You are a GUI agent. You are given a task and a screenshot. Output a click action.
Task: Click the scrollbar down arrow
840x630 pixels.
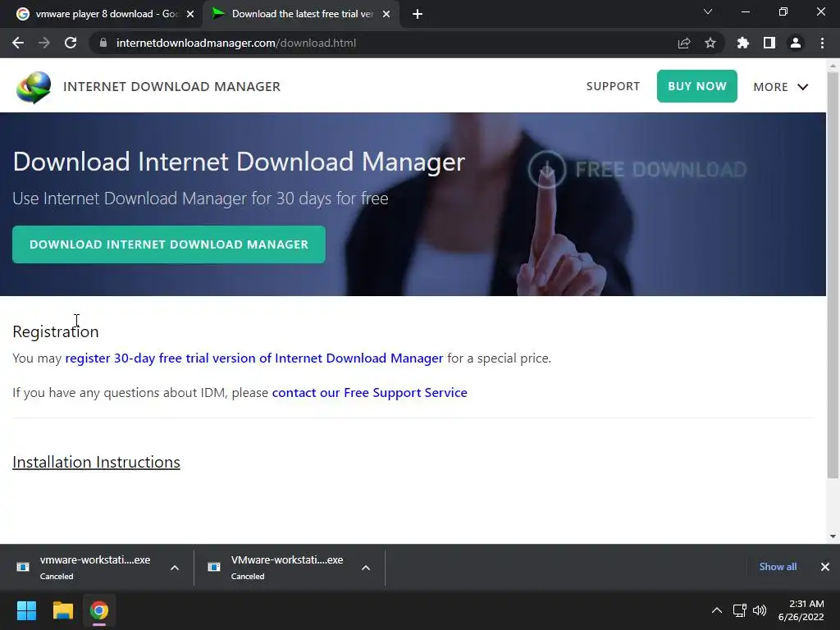click(833, 536)
